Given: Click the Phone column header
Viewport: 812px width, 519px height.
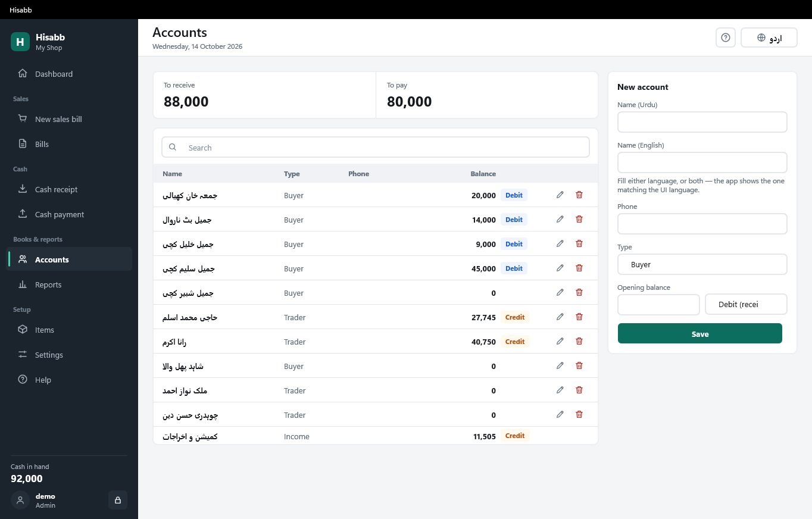Looking at the screenshot, I should pos(358,174).
